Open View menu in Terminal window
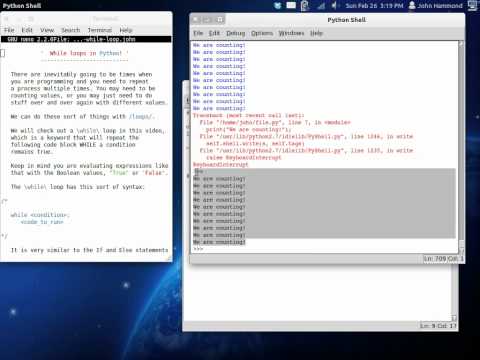The image size is (480, 360). 47,30
